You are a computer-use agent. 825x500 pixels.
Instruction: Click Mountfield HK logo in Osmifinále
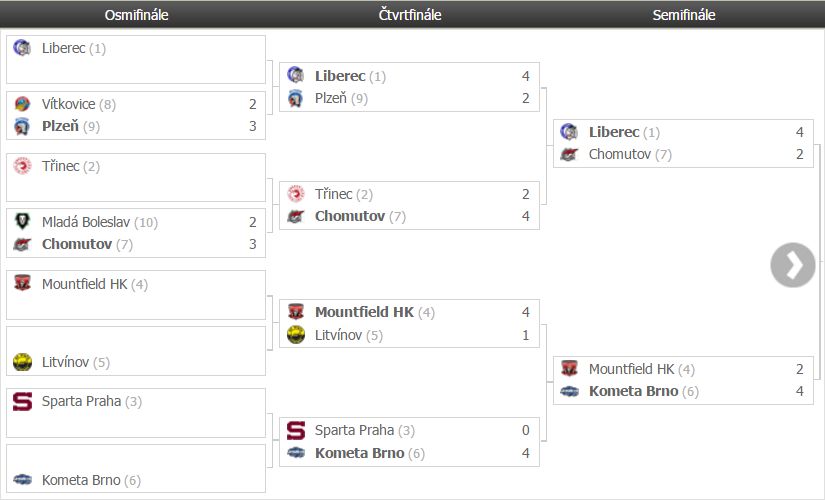pyautogui.click(x=22, y=284)
